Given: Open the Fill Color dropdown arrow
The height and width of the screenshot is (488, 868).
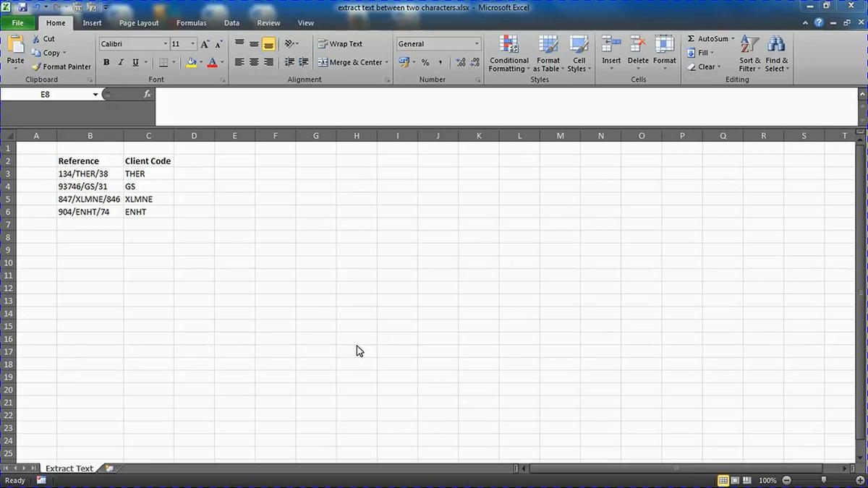Looking at the screenshot, I should (x=200, y=63).
